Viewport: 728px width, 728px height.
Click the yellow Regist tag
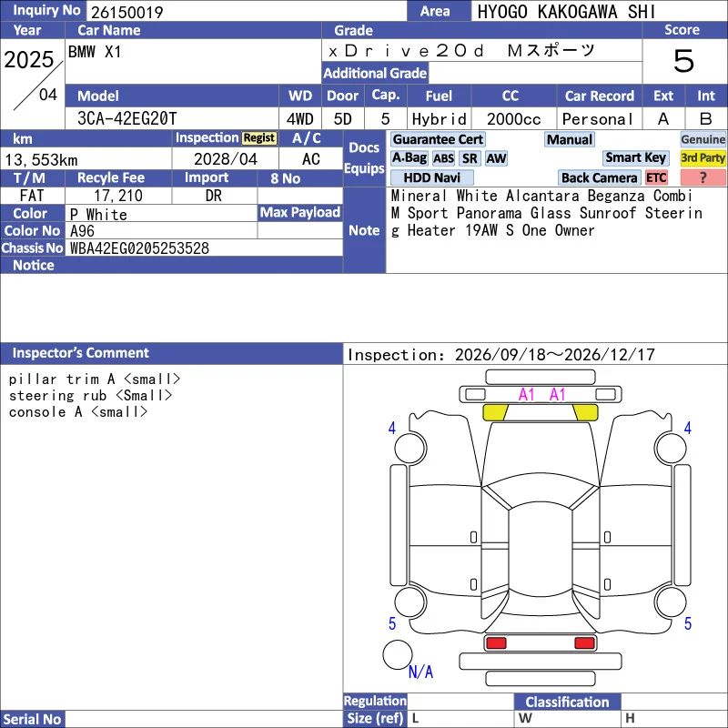tap(259, 138)
